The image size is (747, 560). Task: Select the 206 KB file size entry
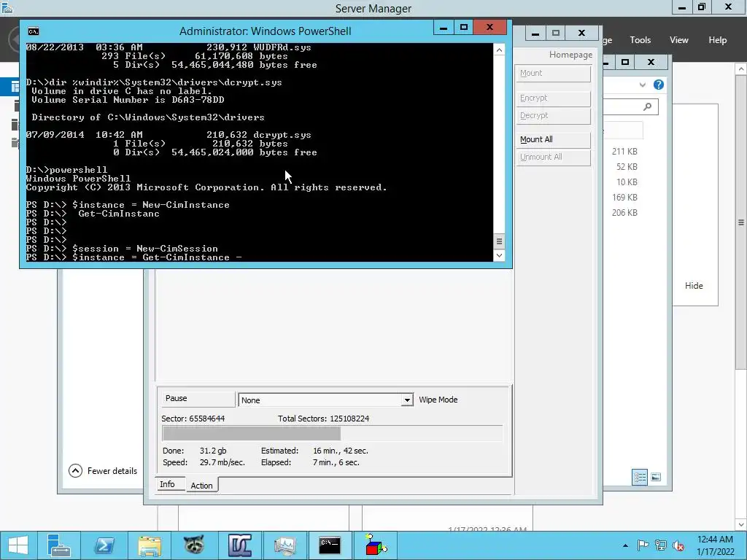click(624, 212)
